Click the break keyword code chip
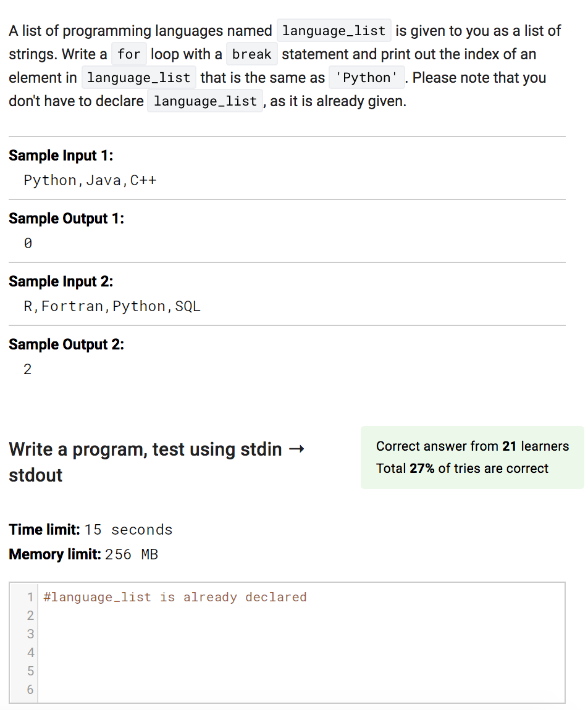 point(251,54)
